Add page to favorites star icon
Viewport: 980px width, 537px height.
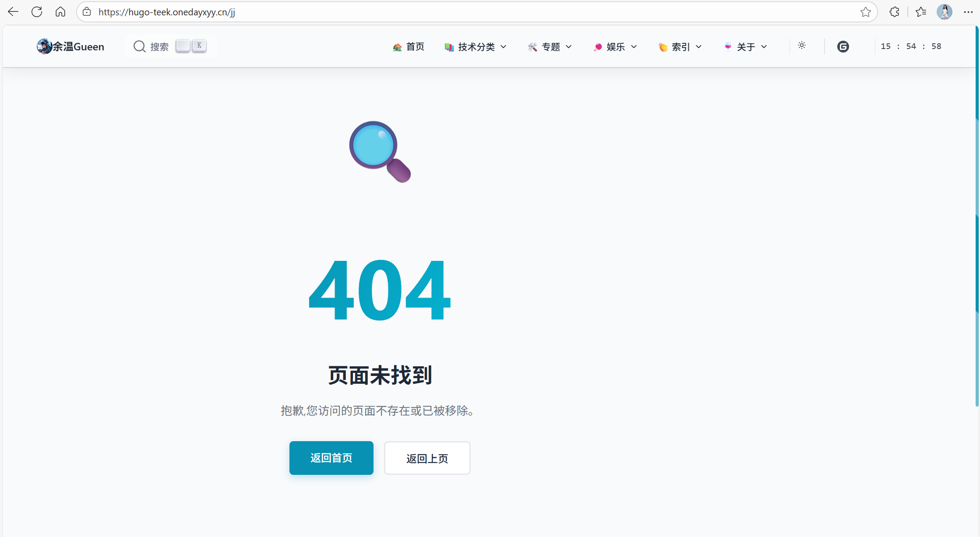[x=865, y=12]
